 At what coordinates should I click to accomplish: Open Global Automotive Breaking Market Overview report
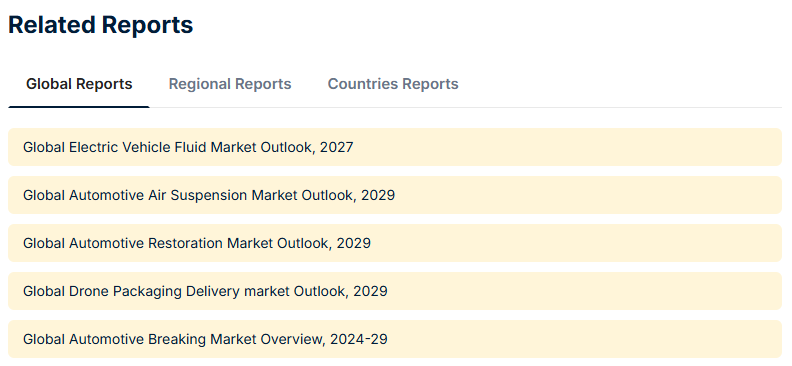pos(395,339)
